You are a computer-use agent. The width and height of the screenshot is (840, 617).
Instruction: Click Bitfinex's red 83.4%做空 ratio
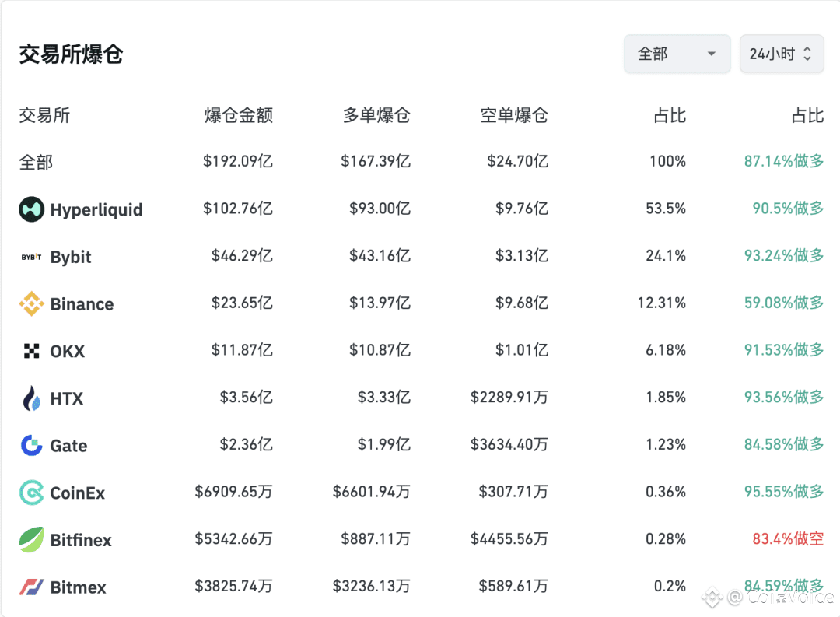[x=788, y=538]
